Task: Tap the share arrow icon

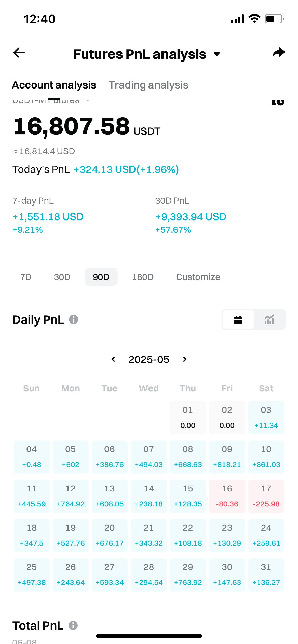Action: [278, 53]
